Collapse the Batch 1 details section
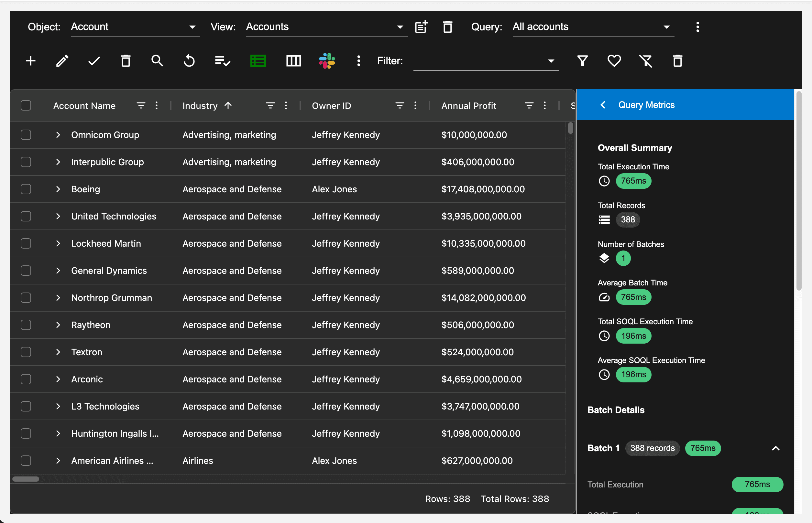This screenshot has height=523, width=812. coord(775,448)
